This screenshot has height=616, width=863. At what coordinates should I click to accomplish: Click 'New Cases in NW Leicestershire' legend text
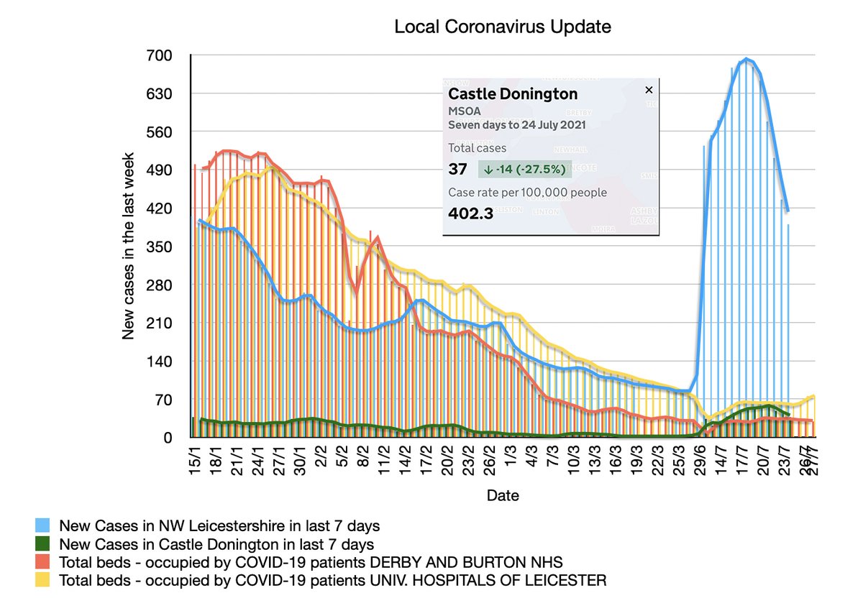(x=219, y=525)
